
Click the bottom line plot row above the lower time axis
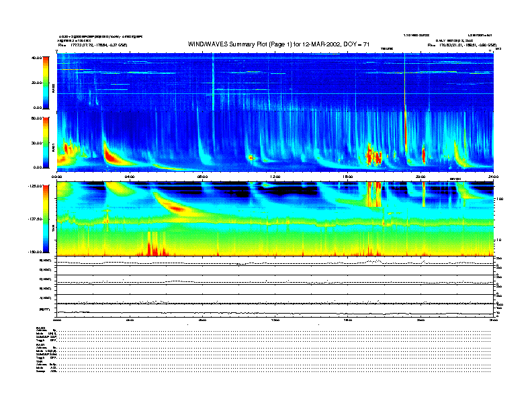(x=275, y=311)
